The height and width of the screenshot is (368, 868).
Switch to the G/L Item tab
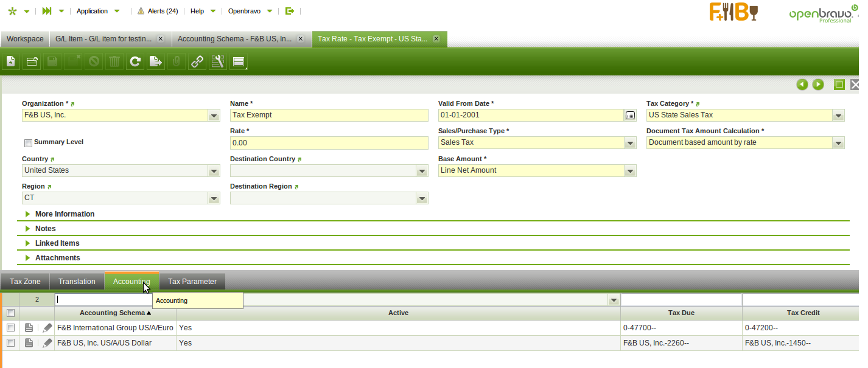coord(103,39)
